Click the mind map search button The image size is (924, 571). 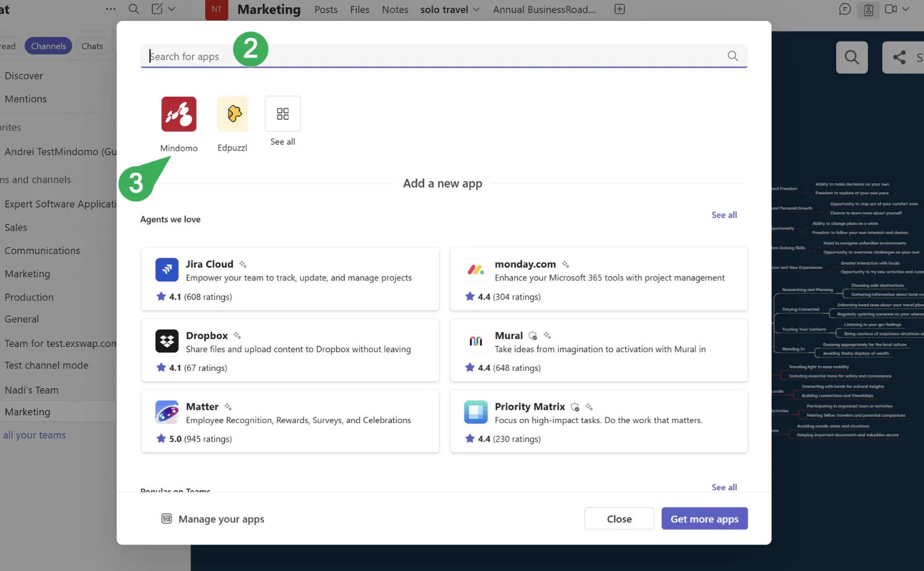point(851,57)
